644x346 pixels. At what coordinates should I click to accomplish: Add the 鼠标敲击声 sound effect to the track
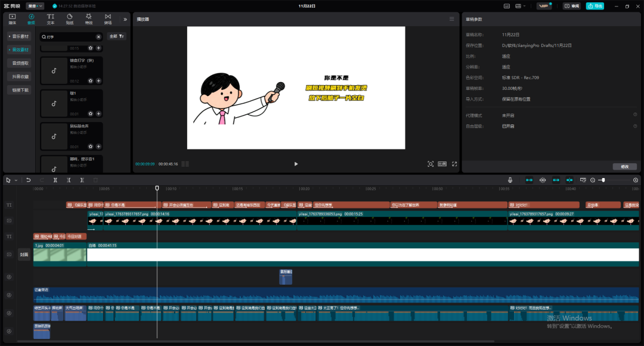(x=98, y=146)
